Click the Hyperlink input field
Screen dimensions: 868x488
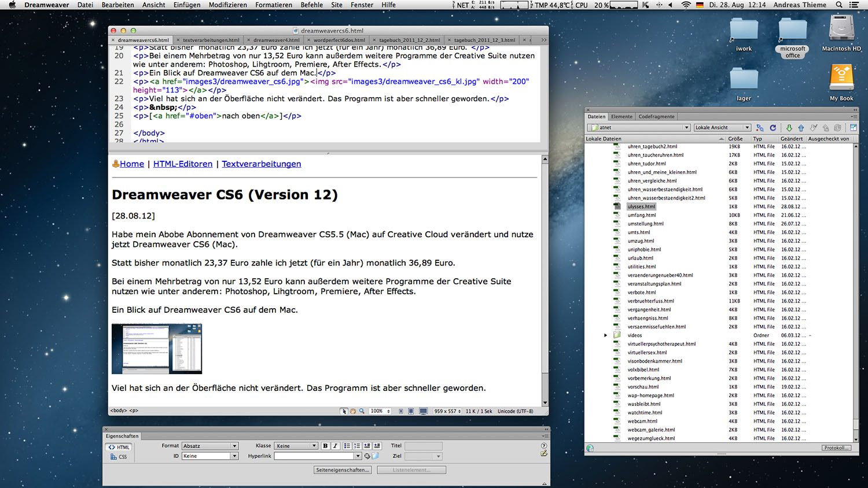pyautogui.click(x=315, y=456)
